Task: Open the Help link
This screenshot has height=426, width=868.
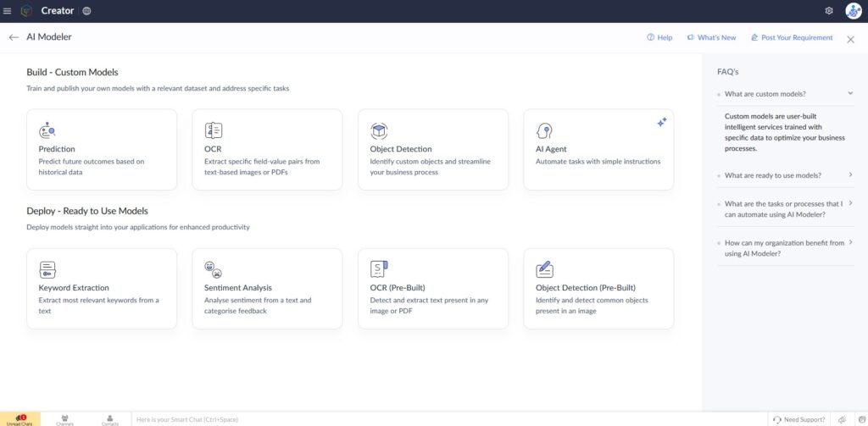Action: point(659,37)
